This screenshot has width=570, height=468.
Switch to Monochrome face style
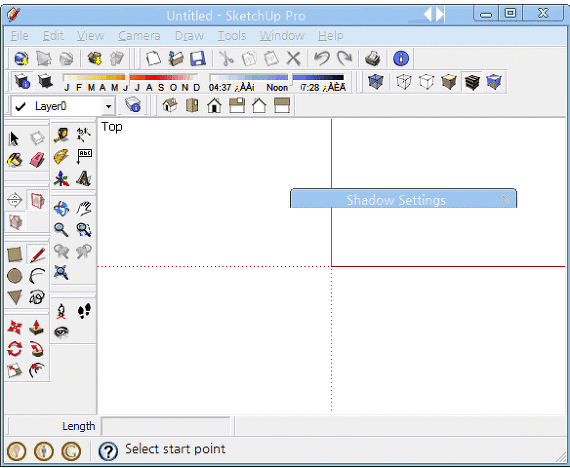coord(494,82)
